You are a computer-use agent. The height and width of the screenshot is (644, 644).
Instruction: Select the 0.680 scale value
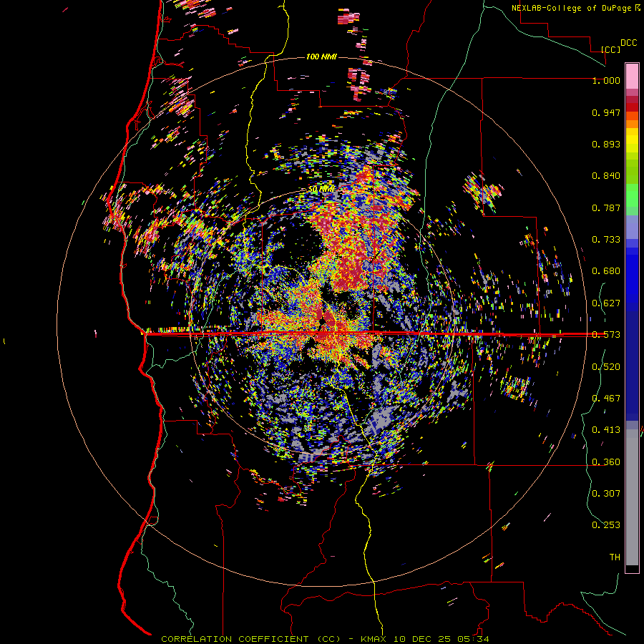click(x=606, y=271)
